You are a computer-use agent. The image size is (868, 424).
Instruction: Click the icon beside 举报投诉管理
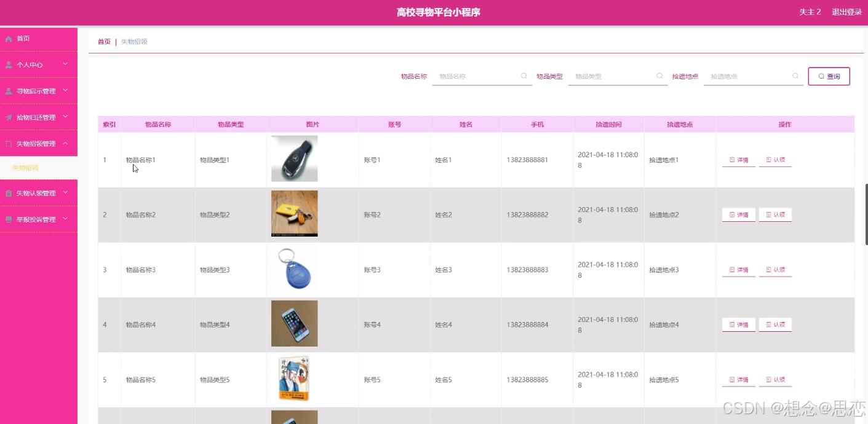(9, 219)
